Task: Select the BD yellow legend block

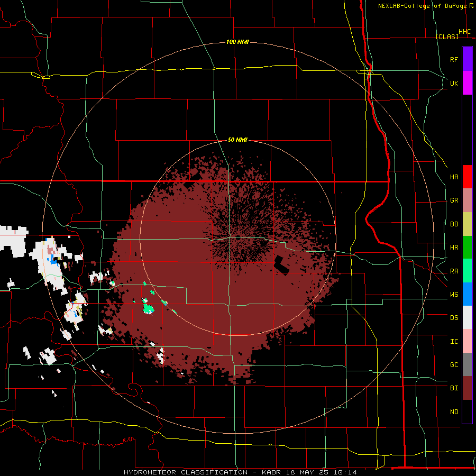Action: coord(467,224)
